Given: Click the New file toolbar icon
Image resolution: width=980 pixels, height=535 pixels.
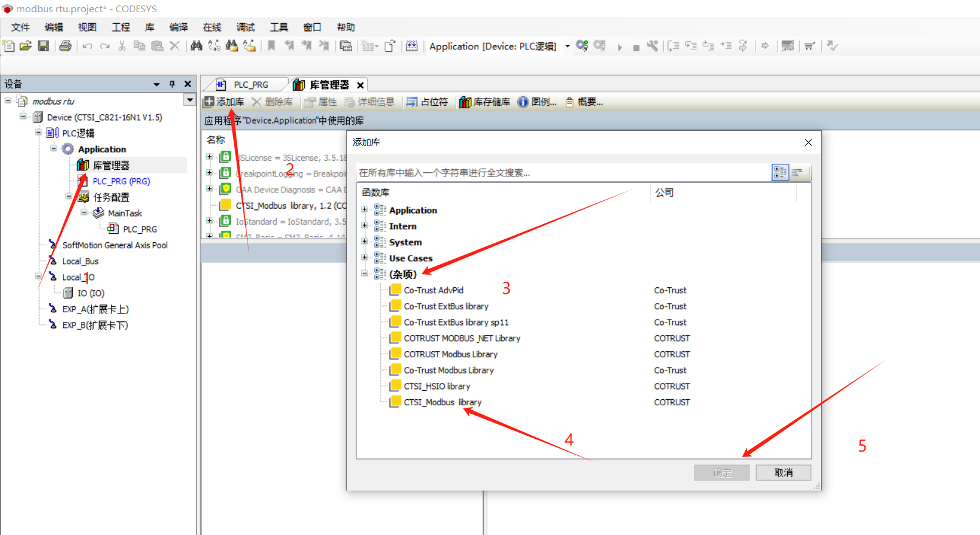Looking at the screenshot, I should click(9, 46).
